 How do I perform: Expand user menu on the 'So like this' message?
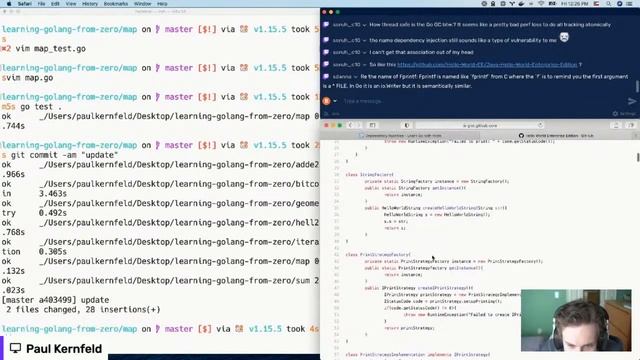364,64
